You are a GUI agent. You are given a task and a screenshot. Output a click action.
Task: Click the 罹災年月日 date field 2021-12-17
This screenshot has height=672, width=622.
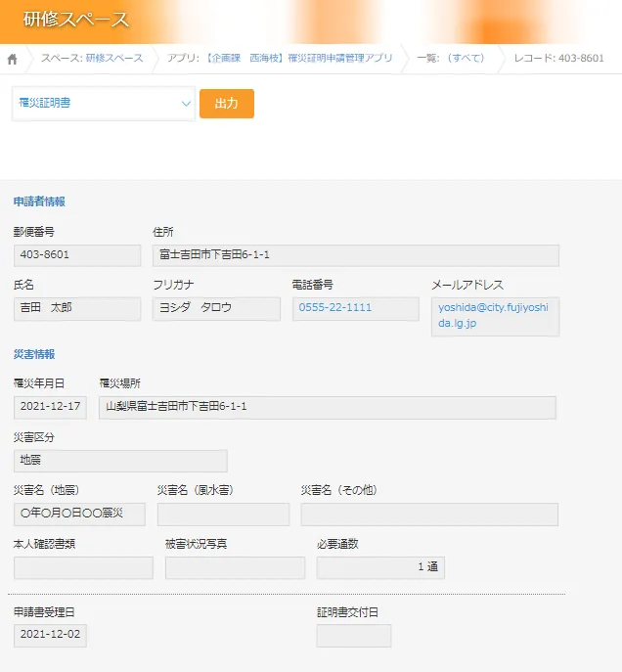click(x=50, y=407)
